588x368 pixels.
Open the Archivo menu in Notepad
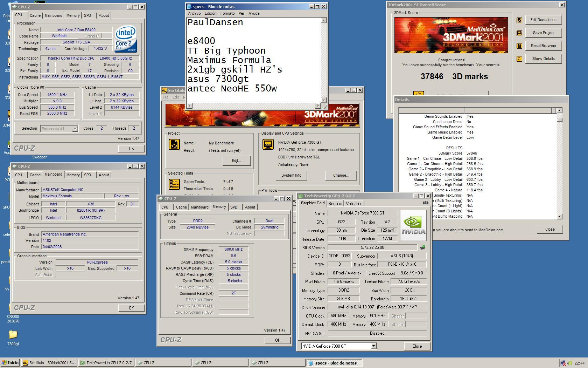[194, 13]
